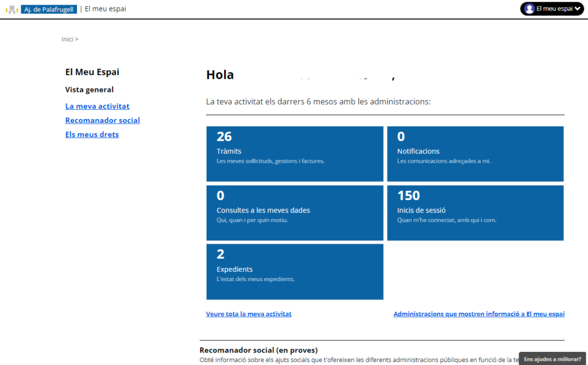The image size is (588, 365).
Task: Click the Recomanador social (en proves) heading
Action: click(x=258, y=350)
